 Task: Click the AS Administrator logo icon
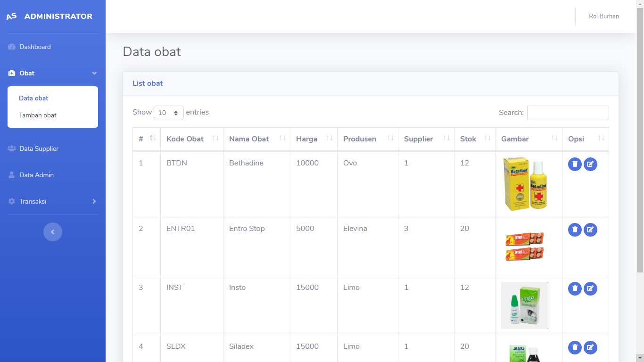coord(11,16)
